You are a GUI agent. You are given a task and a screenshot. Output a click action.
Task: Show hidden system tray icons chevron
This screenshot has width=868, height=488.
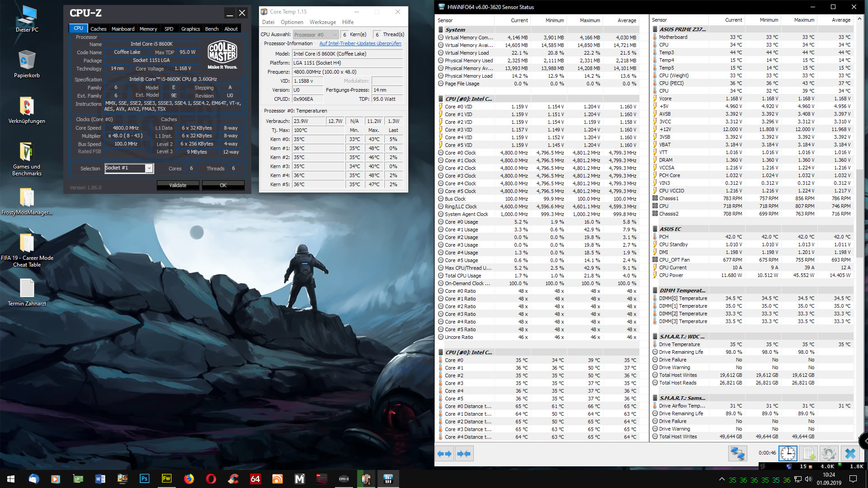coord(722,479)
